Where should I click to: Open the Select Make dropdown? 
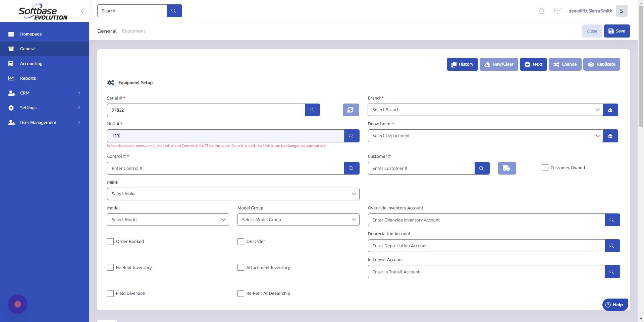pos(233,194)
